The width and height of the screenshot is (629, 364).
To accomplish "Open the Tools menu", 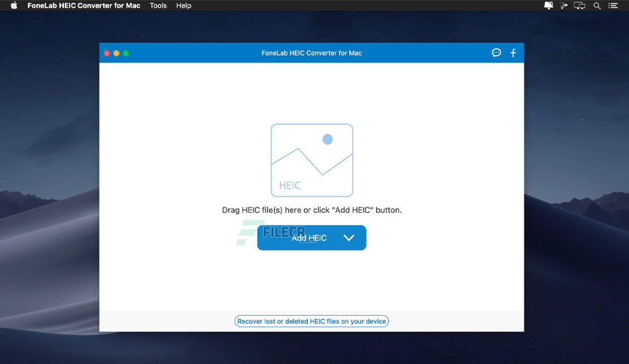I will click(158, 5).
